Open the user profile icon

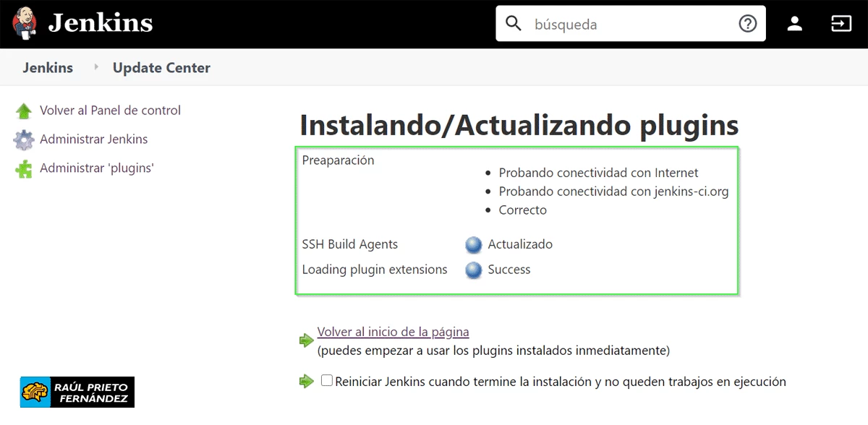(x=795, y=24)
